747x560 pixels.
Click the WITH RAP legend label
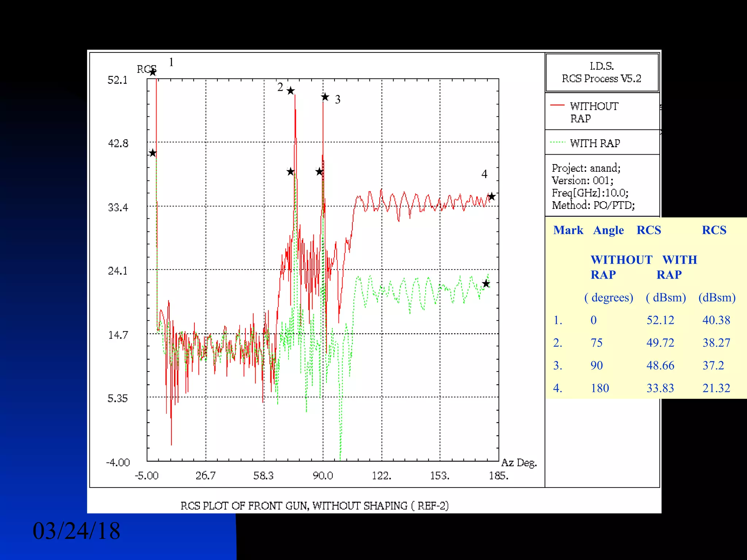595,143
